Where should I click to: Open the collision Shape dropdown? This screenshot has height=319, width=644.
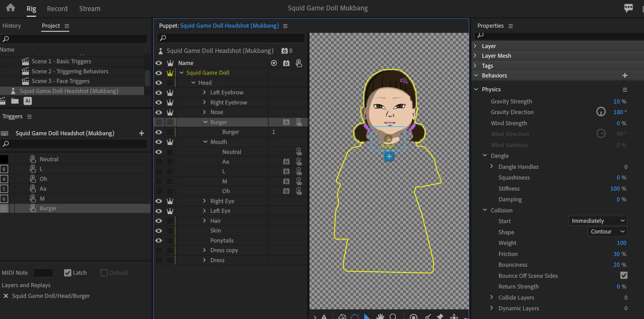pos(607,231)
